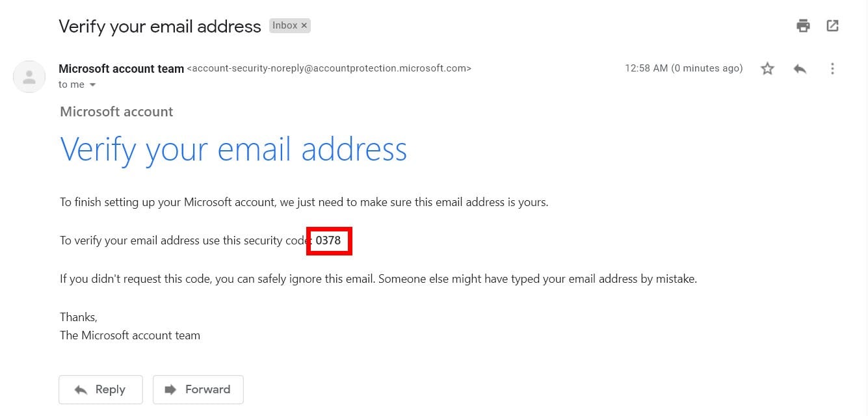Click the Reply button
The image size is (868, 416).
pos(101,389)
